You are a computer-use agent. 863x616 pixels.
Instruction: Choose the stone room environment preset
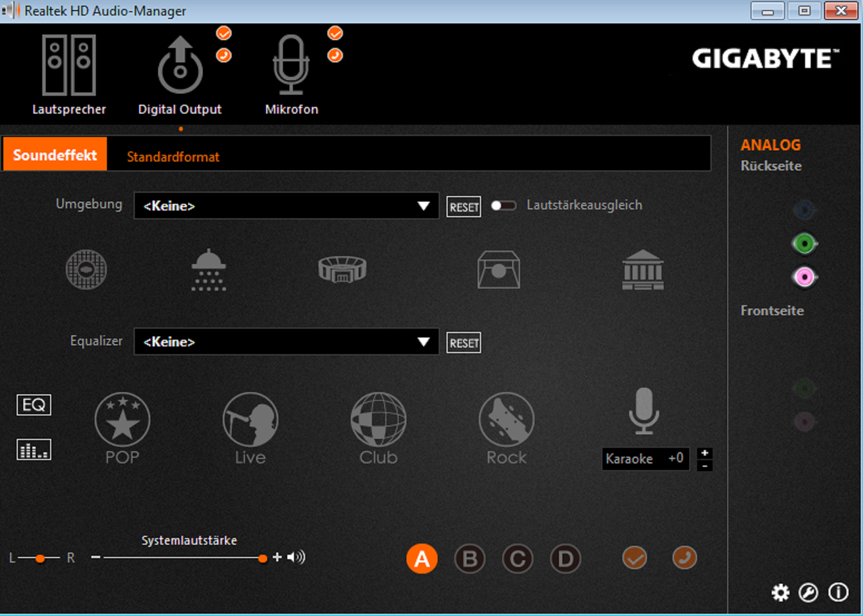click(x=498, y=270)
